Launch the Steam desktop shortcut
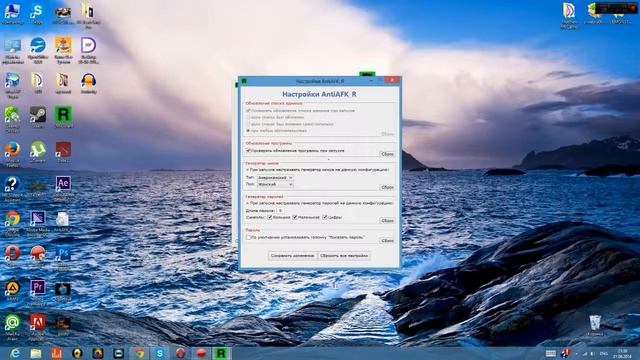640x360 pixels. [38, 118]
